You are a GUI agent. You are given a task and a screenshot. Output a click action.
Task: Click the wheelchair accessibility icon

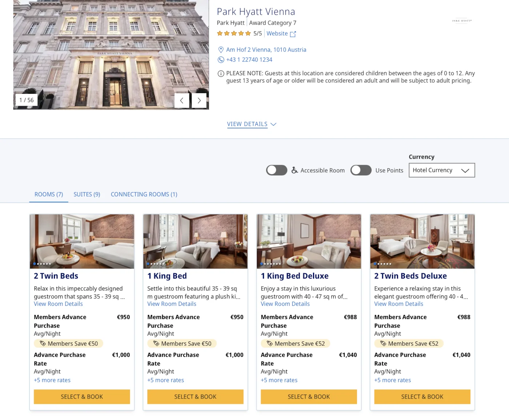tap(295, 170)
